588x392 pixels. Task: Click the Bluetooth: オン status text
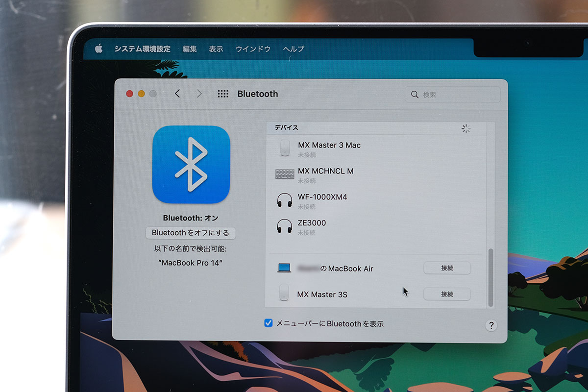[x=191, y=218]
